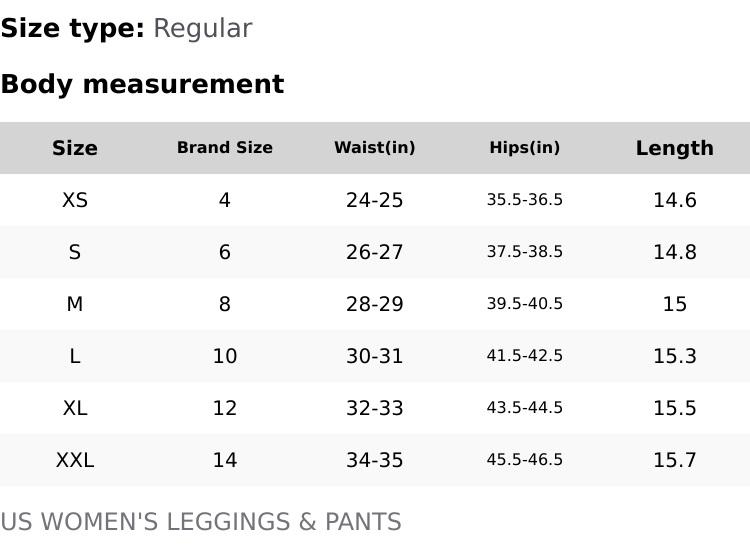Click the Size type label
750x558 pixels.
[72, 28]
